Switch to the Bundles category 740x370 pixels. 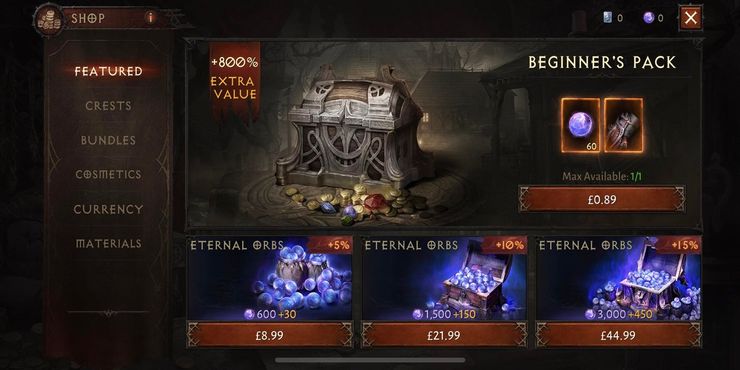coord(108,140)
